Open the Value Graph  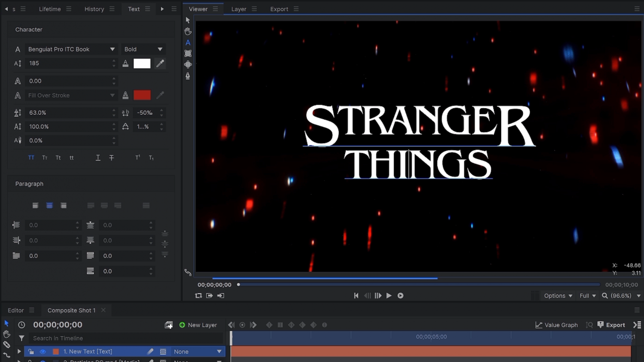click(x=556, y=325)
